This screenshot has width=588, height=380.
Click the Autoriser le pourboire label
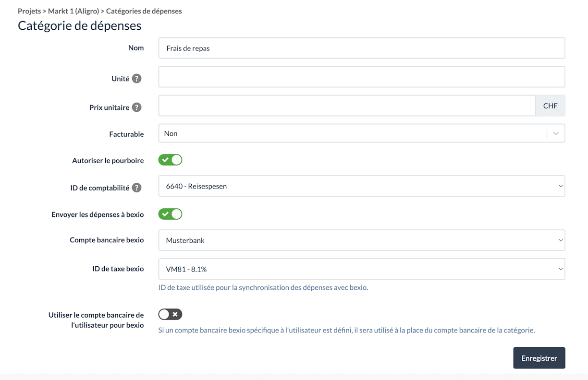point(108,160)
